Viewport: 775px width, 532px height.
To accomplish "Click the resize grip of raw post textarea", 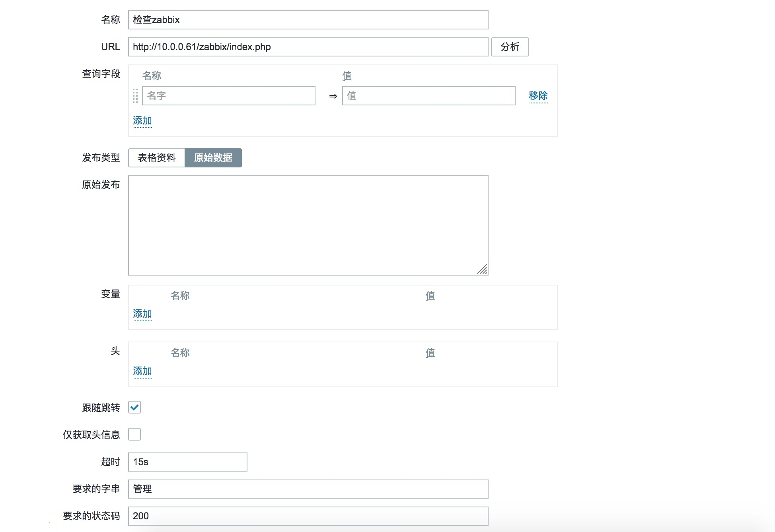I will coord(482,270).
